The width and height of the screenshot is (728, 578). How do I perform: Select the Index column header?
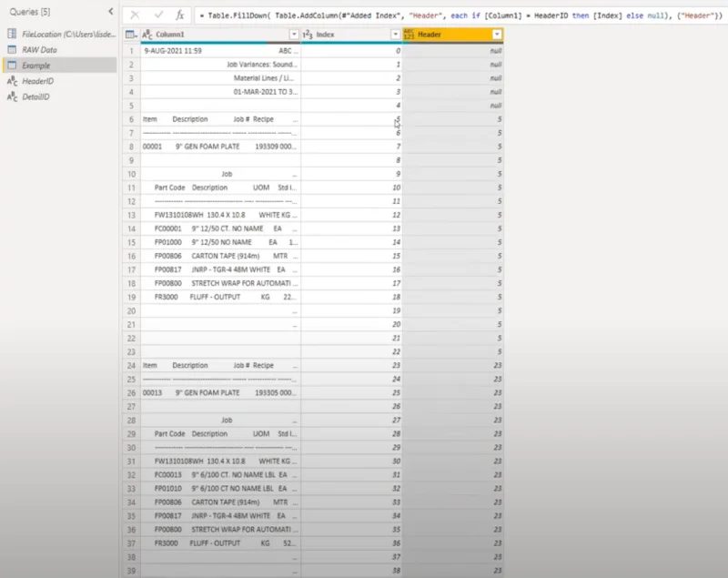point(351,35)
